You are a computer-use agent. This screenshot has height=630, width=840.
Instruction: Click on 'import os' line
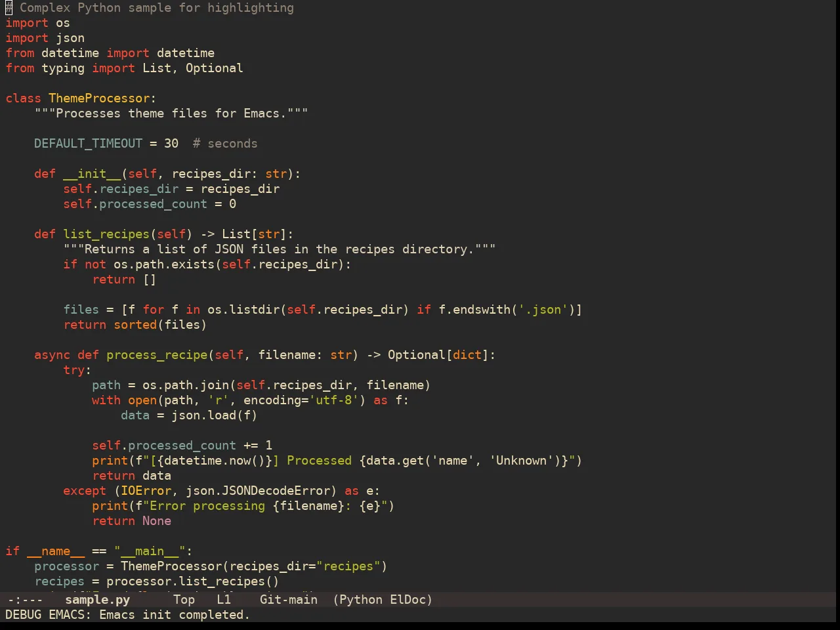[x=37, y=22]
